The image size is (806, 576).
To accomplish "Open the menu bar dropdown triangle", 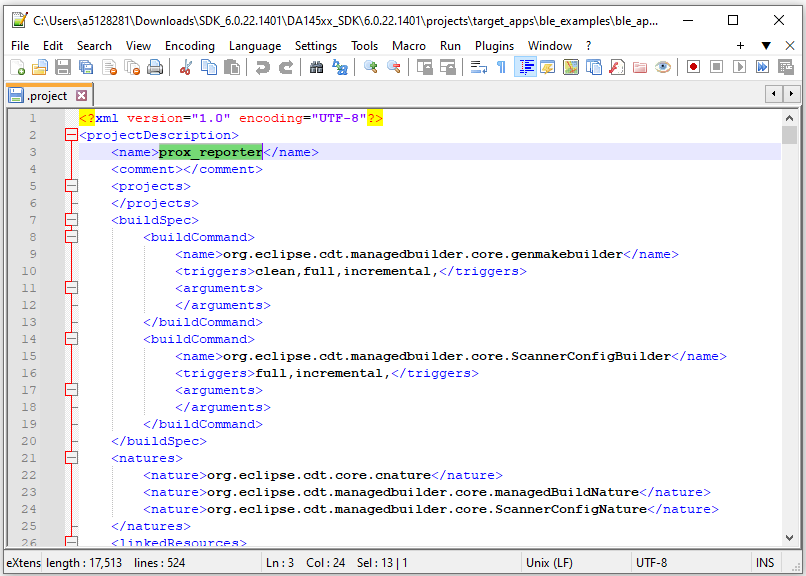I will (766, 46).
